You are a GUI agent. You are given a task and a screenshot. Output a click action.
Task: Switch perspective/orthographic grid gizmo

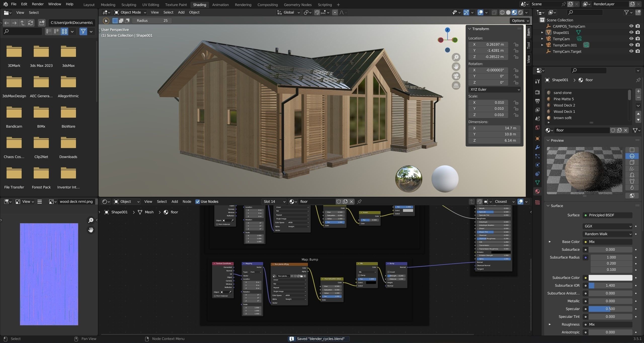pyautogui.click(x=456, y=86)
